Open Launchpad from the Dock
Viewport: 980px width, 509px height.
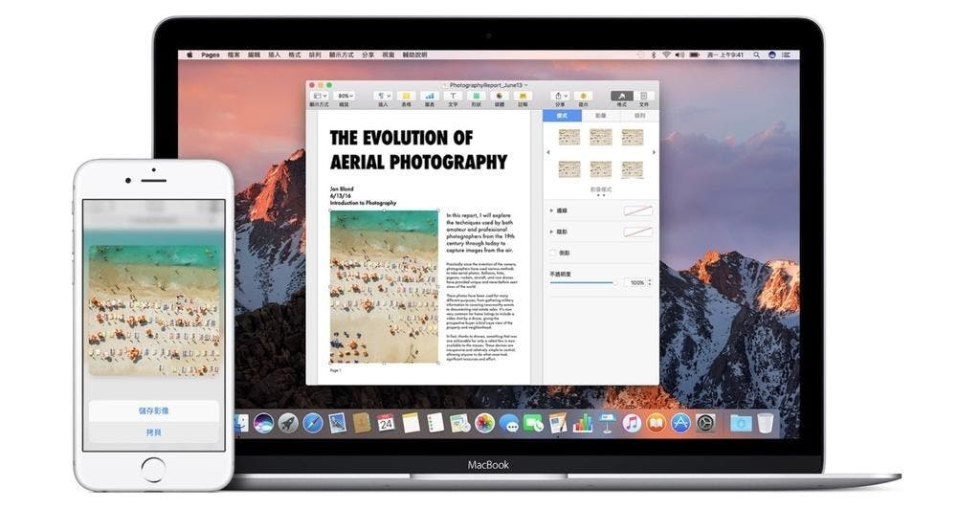click(x=288, y=424)
